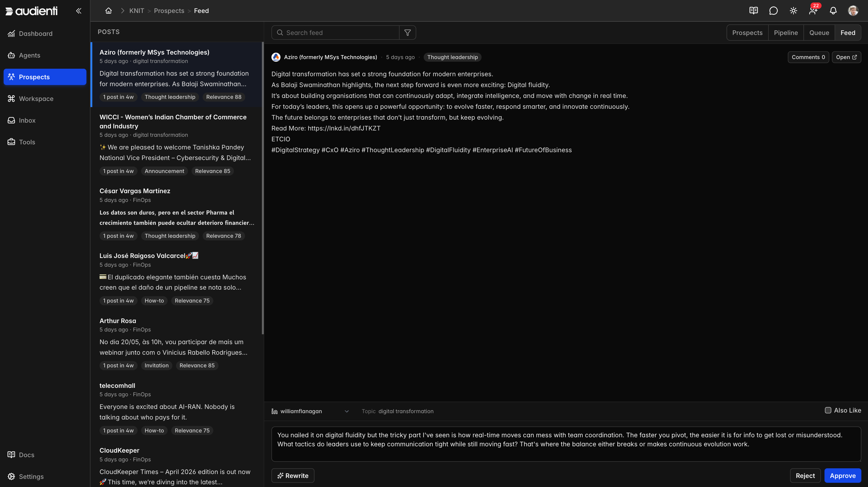Go to home via breadcrumb house icon
Viewport: 868px width, 487px height.
pos(109,11)
